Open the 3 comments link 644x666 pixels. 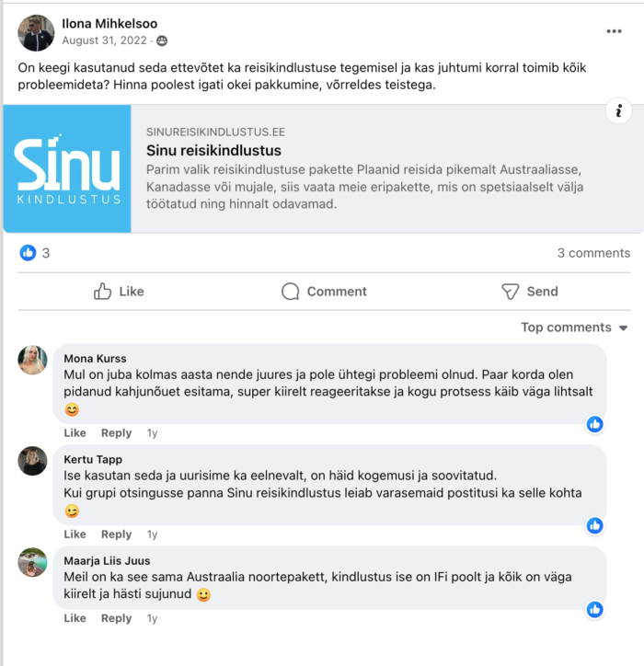tap(593, 253)
